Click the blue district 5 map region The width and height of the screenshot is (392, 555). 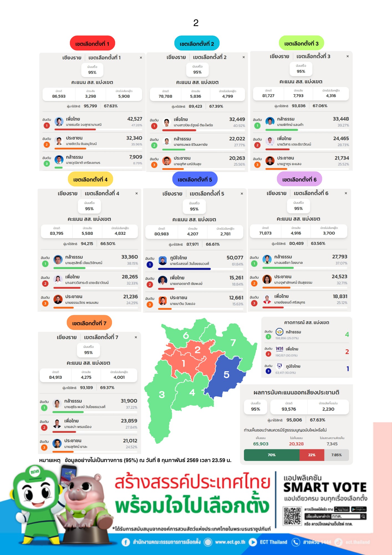coord(226,375)
